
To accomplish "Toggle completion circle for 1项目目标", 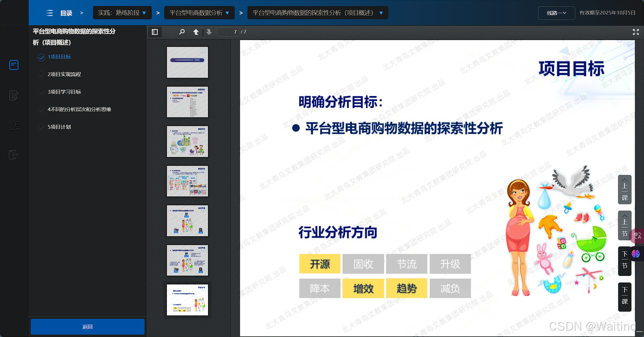I will [41, 57].
